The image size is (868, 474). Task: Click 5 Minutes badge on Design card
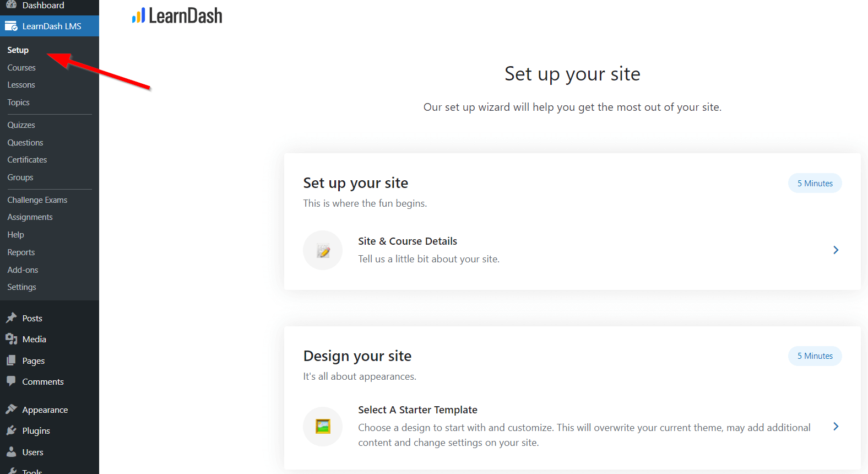click(x=815, y=356)
